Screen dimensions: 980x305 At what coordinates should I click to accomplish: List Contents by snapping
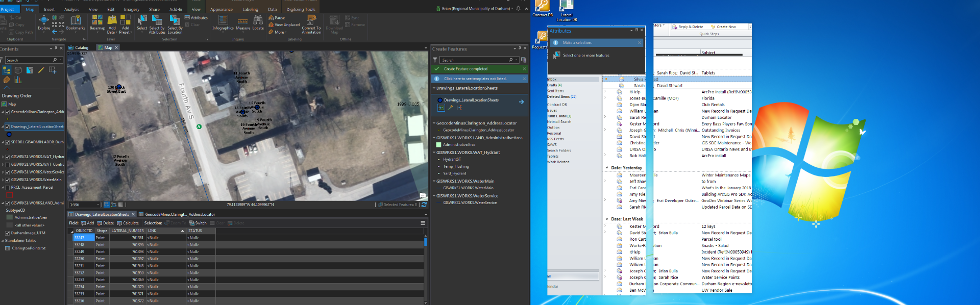tap(52, 70)
